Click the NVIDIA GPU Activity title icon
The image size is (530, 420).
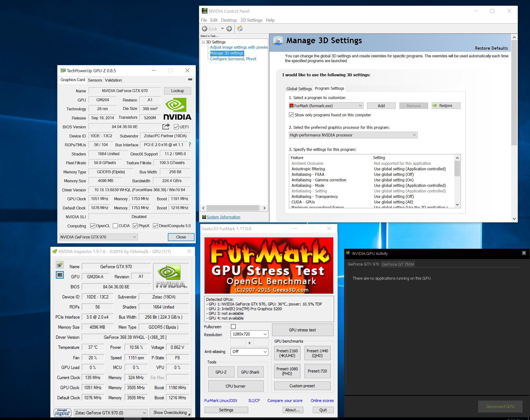pyautogui.click(x=348, y=253)
